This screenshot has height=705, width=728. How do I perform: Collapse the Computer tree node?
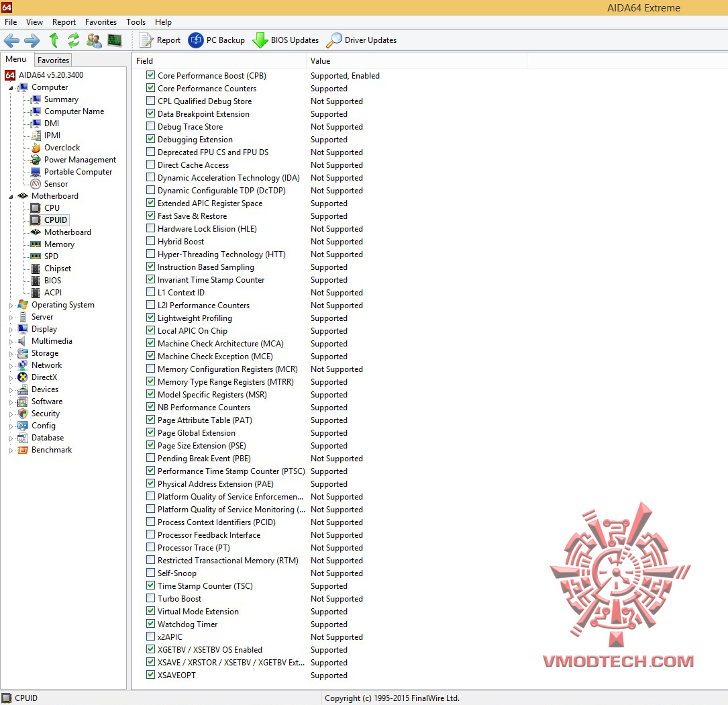(x=11, y=88)
